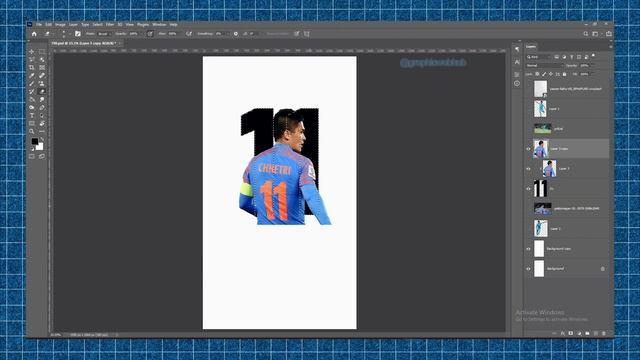Open smoothing options gear
Image resolution: width=640 pixels, height=360 pixels.
236,34
